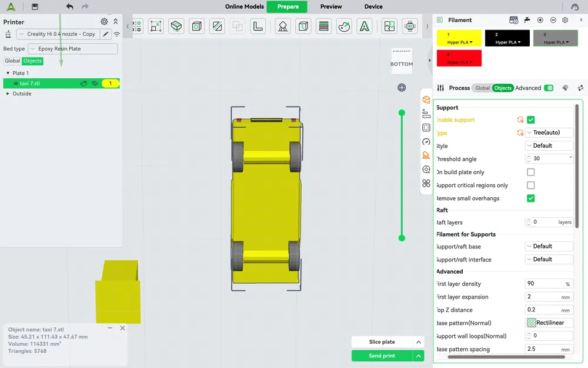Viewport: 588px width, 368px height.
Task: Save project with the floppy disk icon
Action: coord(35,6)
